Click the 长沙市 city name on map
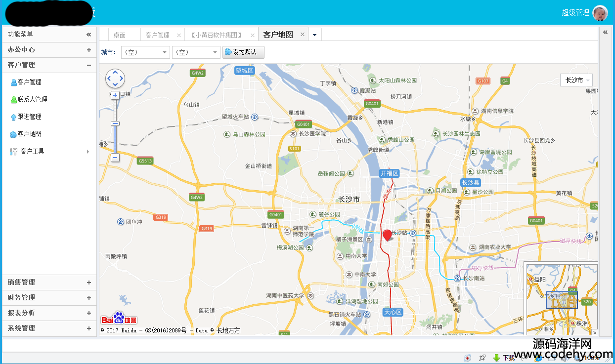This screenshot has width=615, height=364. (349, 200)
